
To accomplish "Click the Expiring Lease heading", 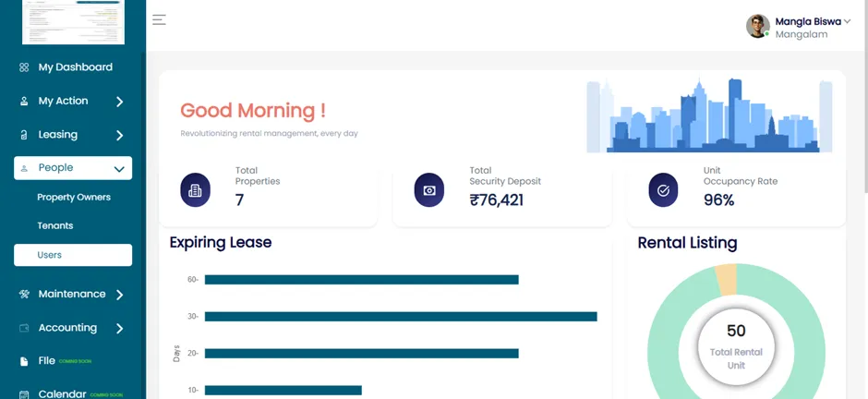I will pos(221,242).
